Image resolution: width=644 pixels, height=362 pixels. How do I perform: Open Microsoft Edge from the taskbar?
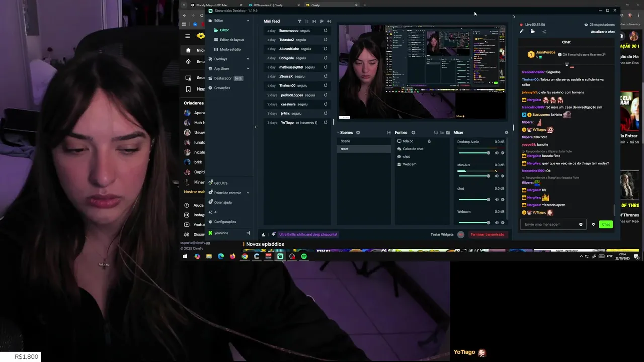click(x=220, y=256)
